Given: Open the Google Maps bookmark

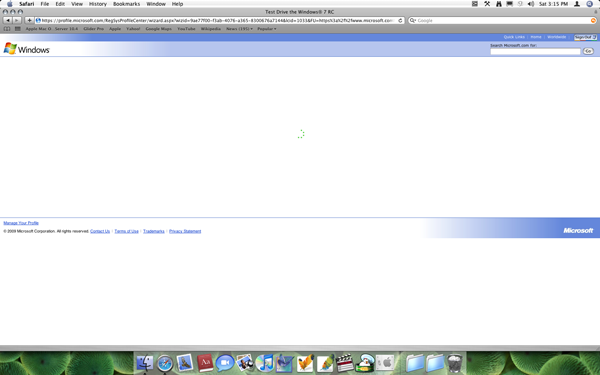Looking at the screenshot, I should click(x=158, y=29).
